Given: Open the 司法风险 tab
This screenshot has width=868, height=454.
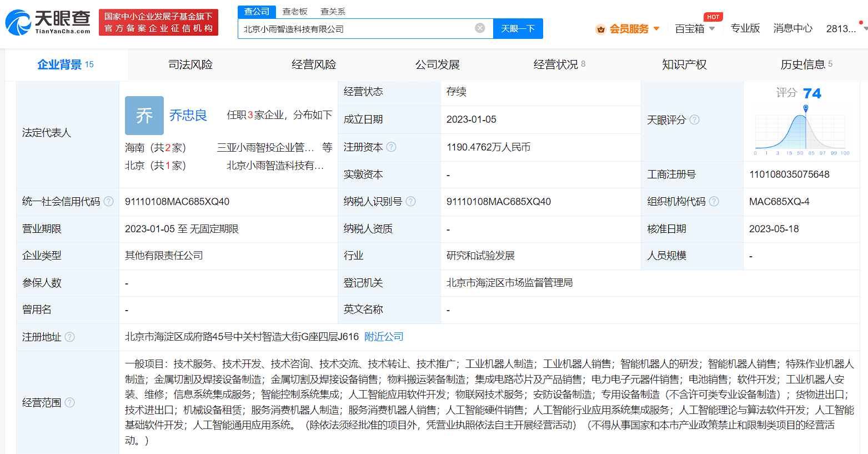Looking at the screenshot, I should [x=190, y=64].
